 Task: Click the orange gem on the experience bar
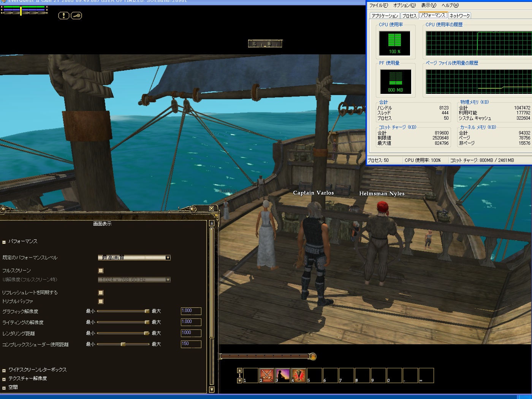pos(312,356)
